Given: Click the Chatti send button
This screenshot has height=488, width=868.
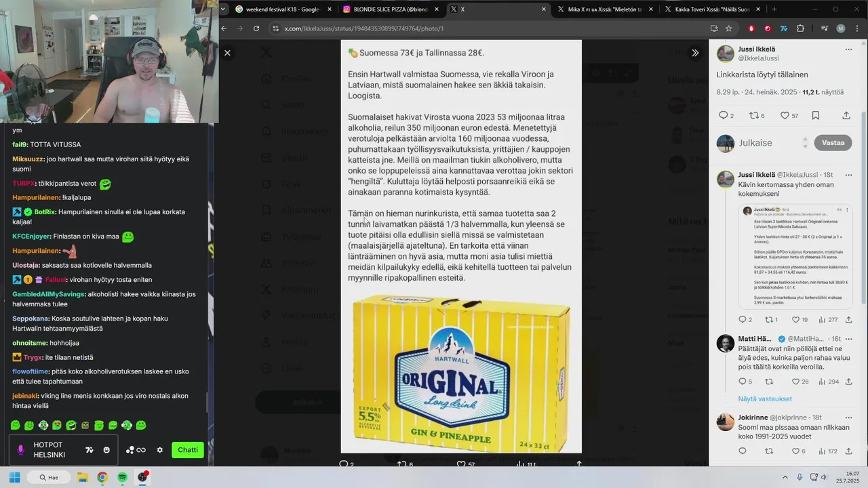Looking at the screenshot, I should click(x=188, y=449).
